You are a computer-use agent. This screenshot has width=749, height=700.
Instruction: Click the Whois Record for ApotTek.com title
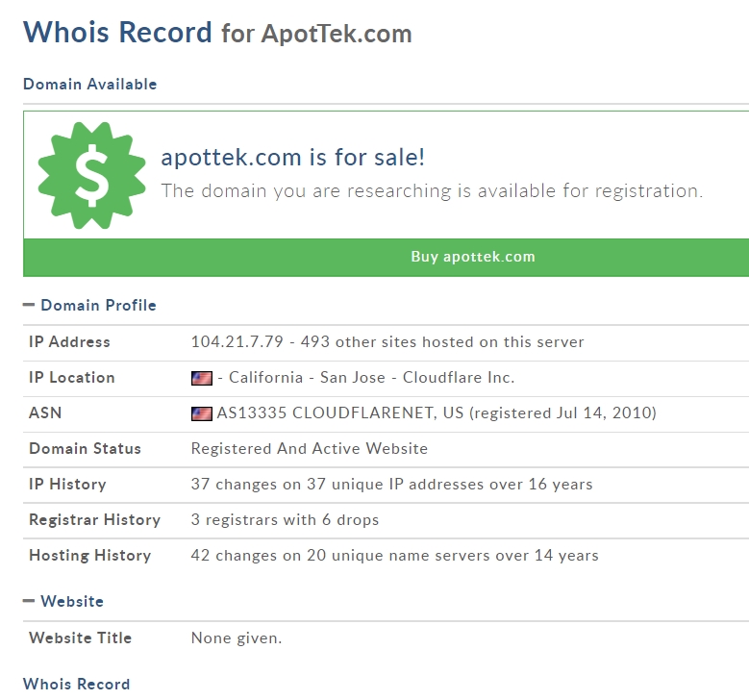pyautogui.click(x=217, y=33)
